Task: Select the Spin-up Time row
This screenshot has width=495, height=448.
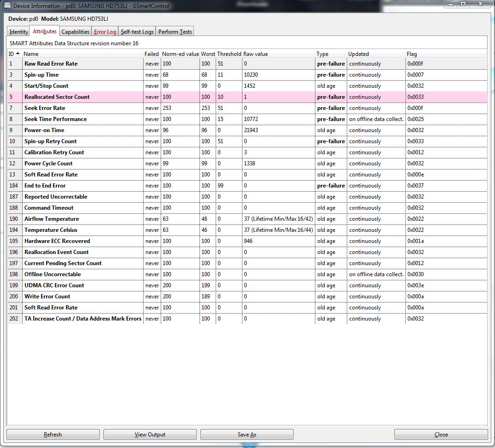Action: pyautogui.click(x=247, y=74)
